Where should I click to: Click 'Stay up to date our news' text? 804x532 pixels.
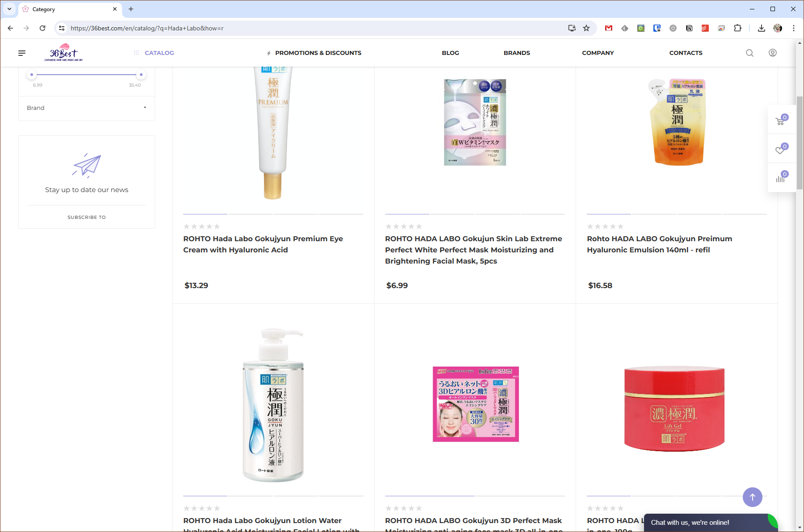(x=87, y=190)
